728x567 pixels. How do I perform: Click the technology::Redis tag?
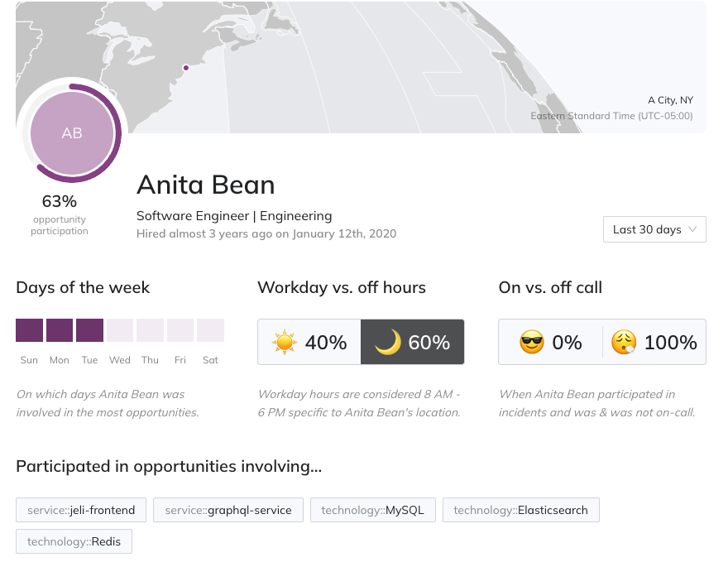point(74,541)
